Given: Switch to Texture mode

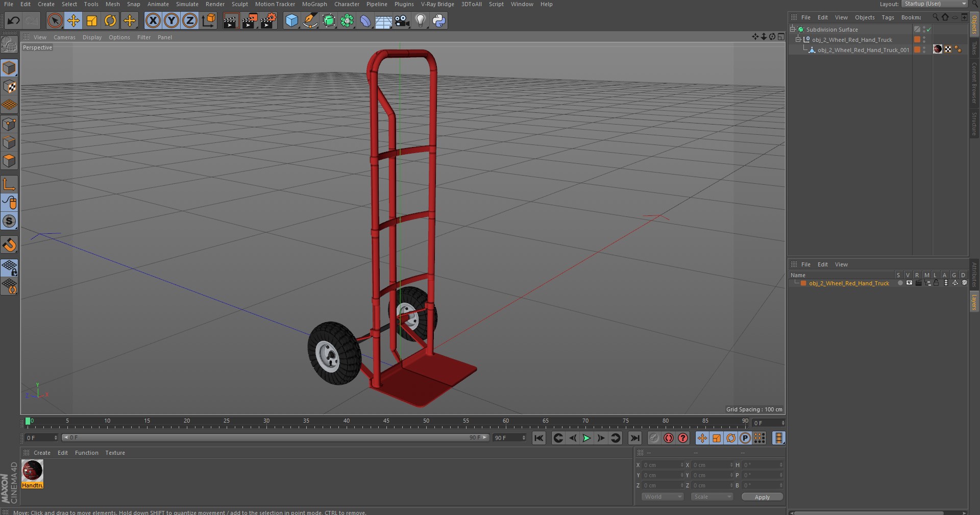Looking at the screenshot, I should click(9, 86).
